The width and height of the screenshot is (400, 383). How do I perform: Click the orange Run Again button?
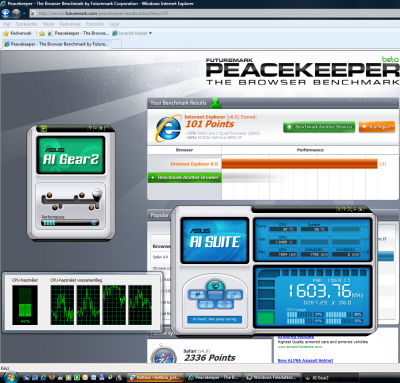[x=377, y=127]
